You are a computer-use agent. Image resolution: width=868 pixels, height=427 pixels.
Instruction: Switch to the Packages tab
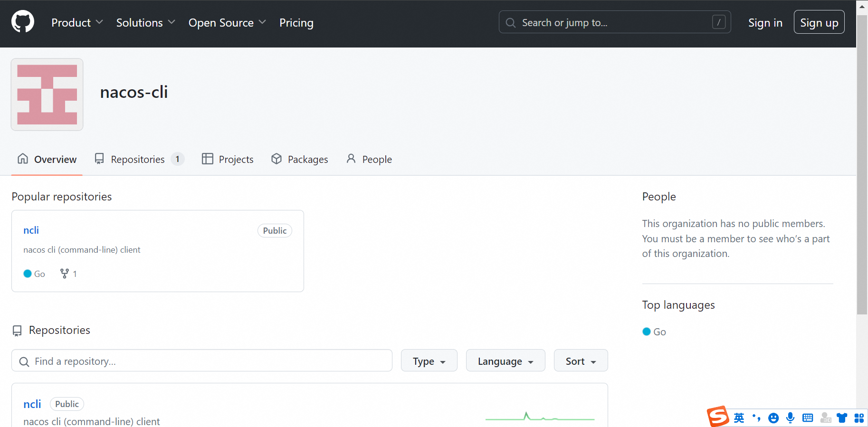tap(299, 159)
